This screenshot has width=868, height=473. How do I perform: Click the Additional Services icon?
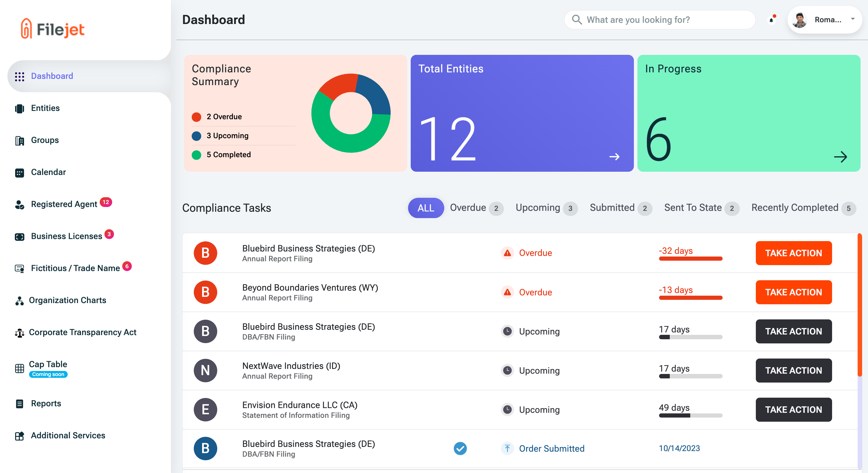point(20,436)
